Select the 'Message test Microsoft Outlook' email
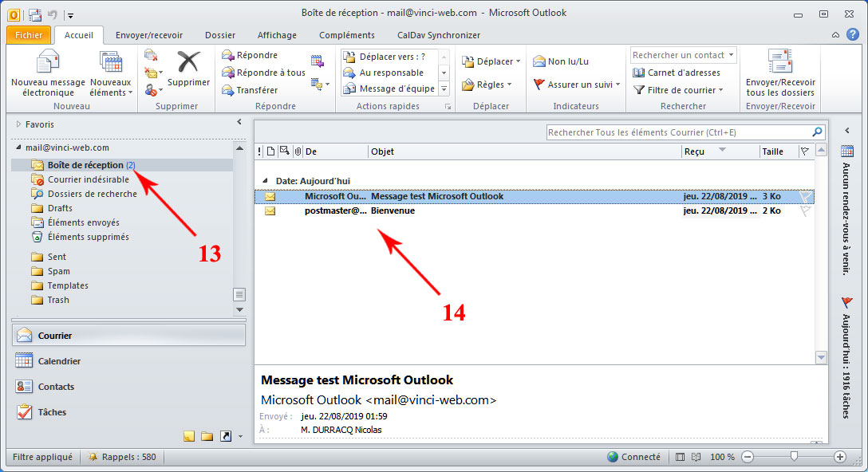This screenshot has height=472, width=868. [x=535, y=196]
